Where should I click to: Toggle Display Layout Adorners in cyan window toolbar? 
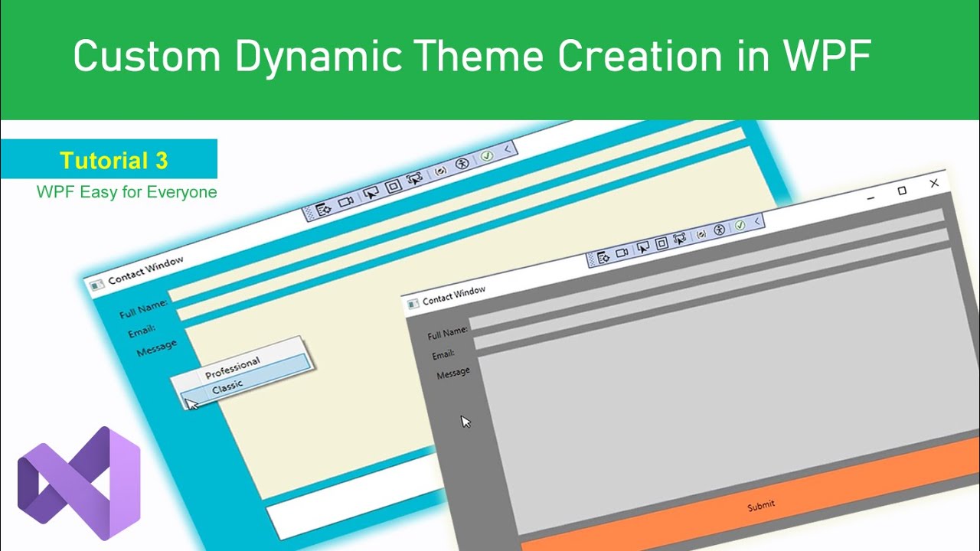click(x=393, y=186)
